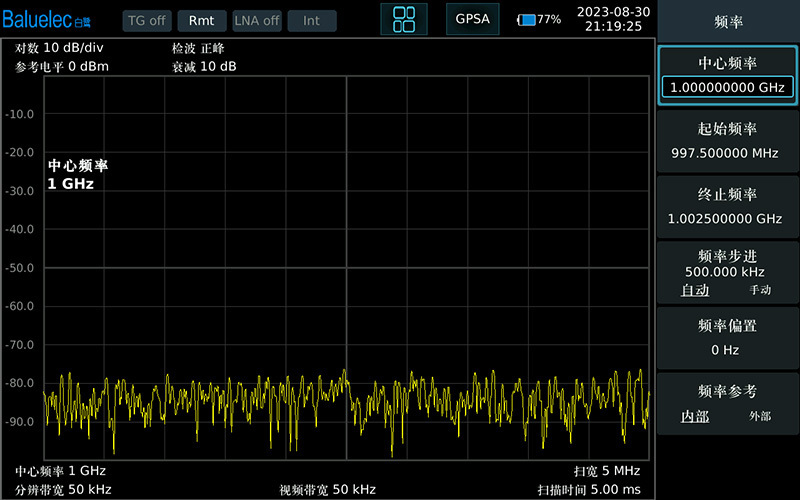The height and width of the screenshot is (500, 800).
Task: Open the four-square window layout icon
Action: (x=404, y=19)
